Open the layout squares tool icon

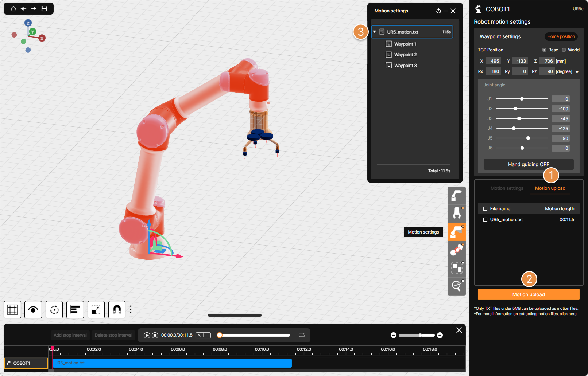click(x=457, y=268)
